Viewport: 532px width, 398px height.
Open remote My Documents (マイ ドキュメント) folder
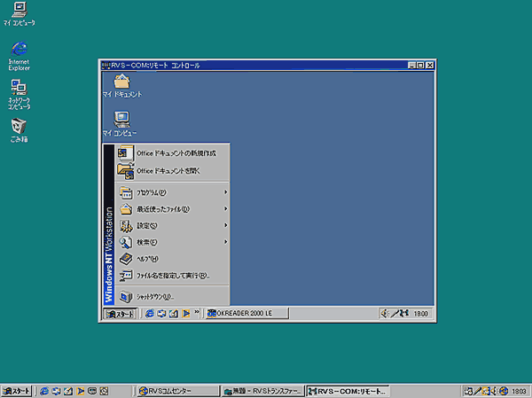121,82
